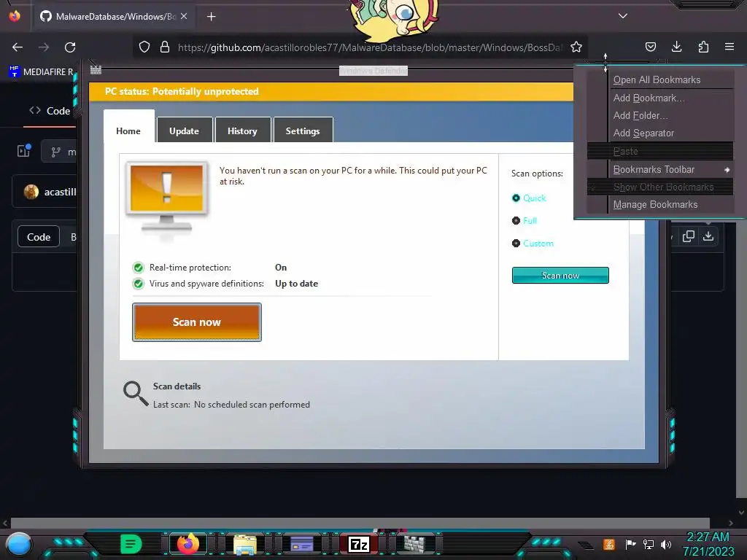Click the Real-time protection green check icon

(138, 268)
